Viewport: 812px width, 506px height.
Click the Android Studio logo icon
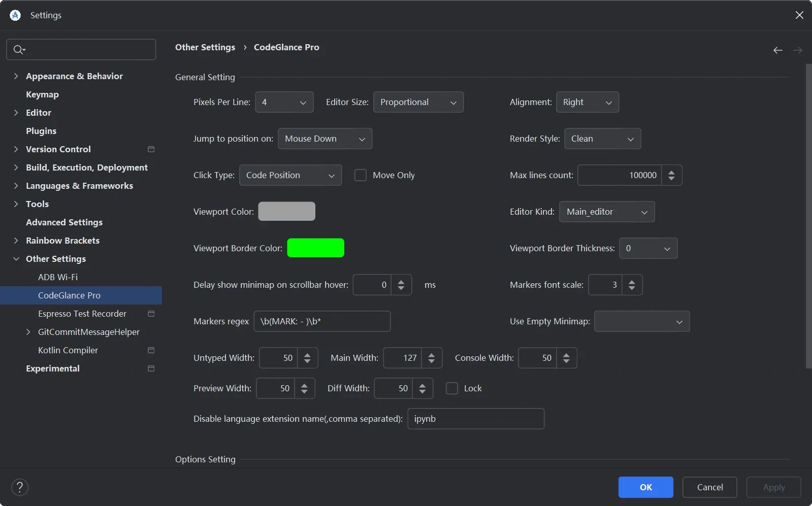[15, 15]
